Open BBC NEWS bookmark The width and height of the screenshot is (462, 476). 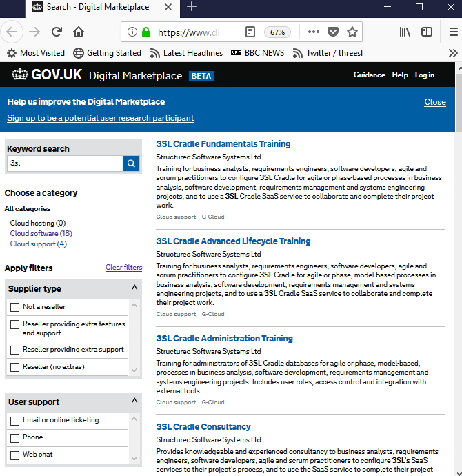click(x=257, y=53)
